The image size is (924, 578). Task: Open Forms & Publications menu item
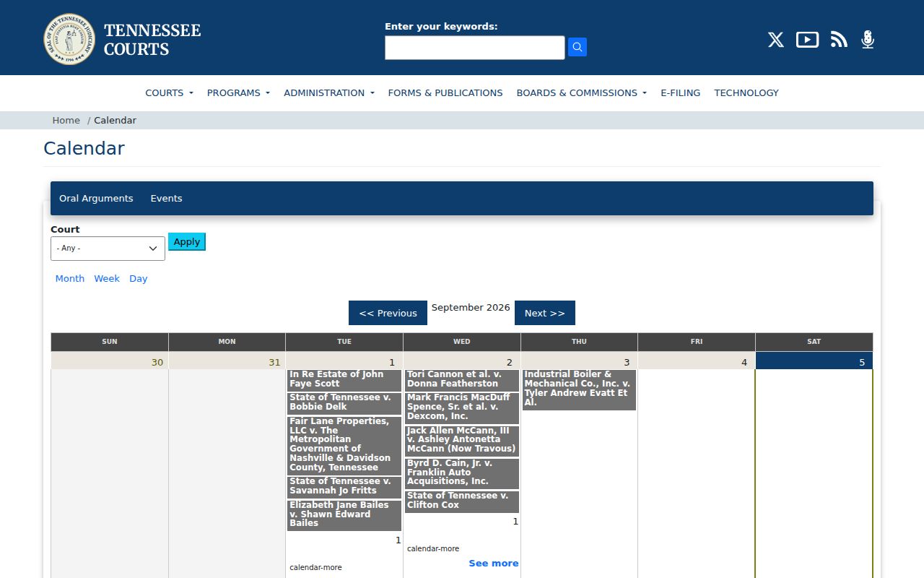click(x=445, y=92)
